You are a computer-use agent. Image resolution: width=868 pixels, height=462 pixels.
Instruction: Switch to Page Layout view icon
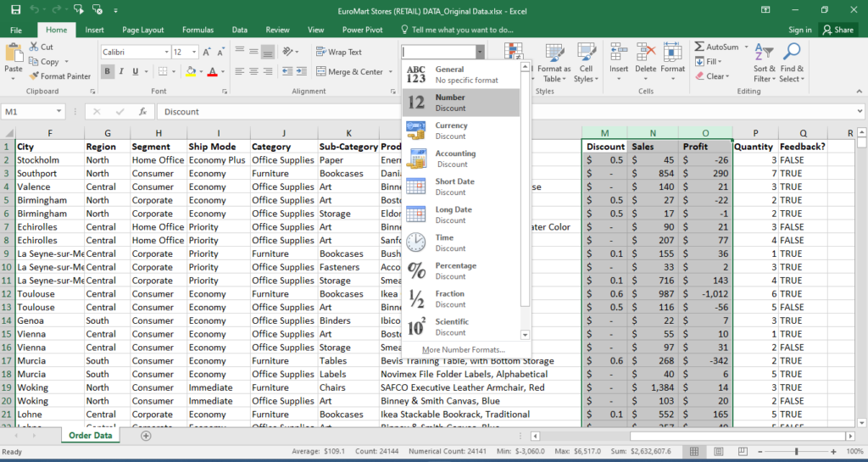(x=718, y=452)
